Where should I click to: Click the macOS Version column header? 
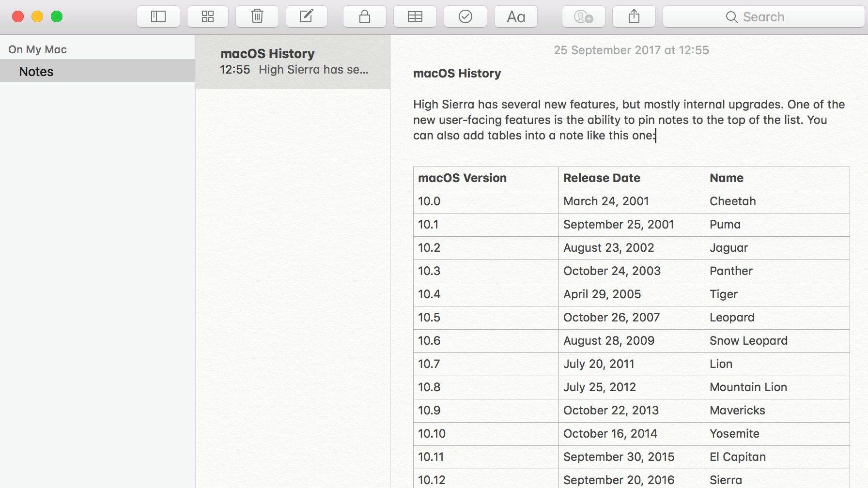coord(486,178)
